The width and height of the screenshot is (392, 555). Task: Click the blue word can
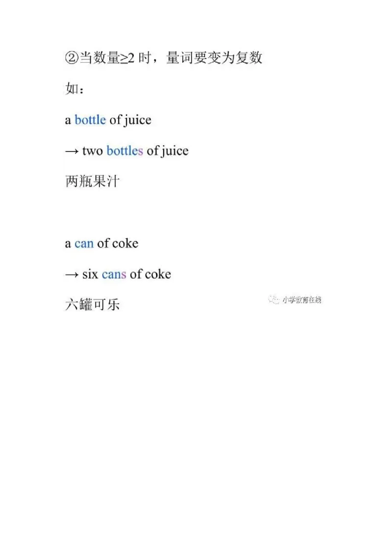[84, 244]
